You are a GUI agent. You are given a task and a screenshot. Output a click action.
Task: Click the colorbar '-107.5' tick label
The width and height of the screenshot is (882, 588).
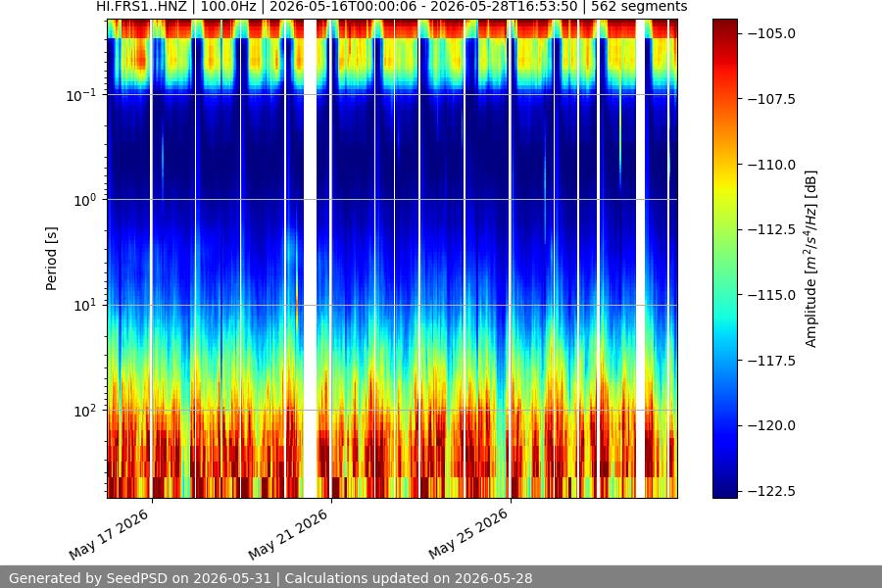(x=772, y=99)
